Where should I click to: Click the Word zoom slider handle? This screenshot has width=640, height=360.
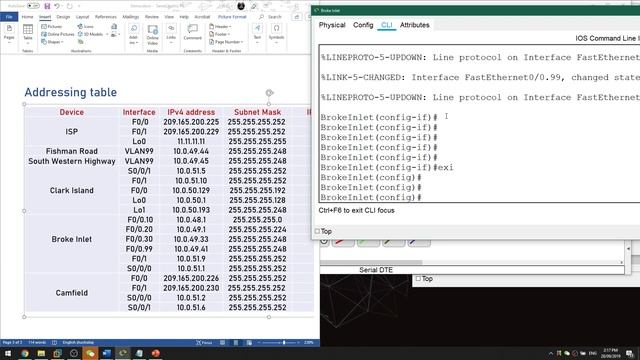(284, 343)
